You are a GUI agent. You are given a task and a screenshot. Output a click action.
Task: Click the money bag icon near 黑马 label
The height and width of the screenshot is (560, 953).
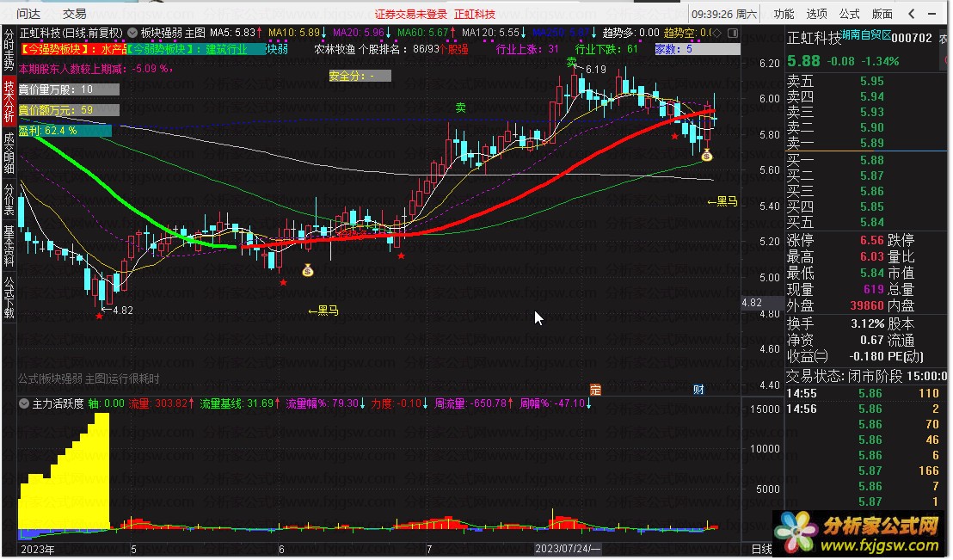pos(308,271)
